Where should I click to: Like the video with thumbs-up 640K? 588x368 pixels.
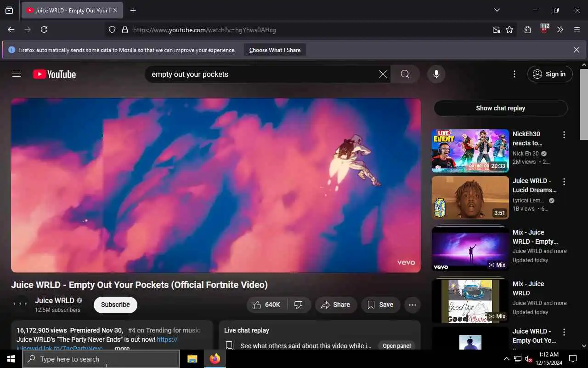coord(266,305)
